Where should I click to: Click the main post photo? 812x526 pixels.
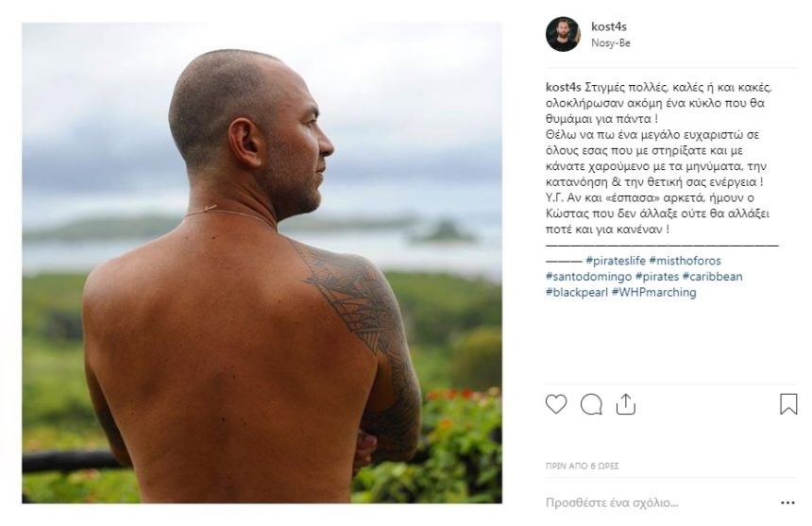click(262, 263)
